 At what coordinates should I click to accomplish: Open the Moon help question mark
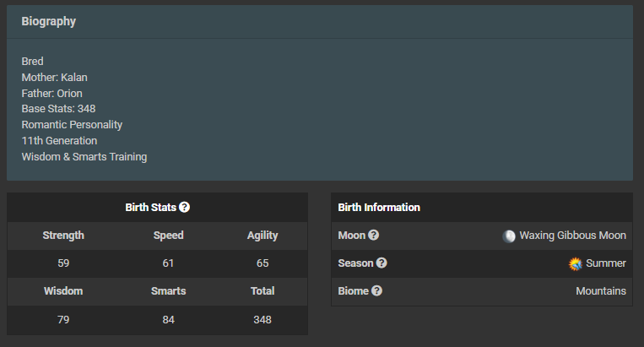tap(373, 235)
